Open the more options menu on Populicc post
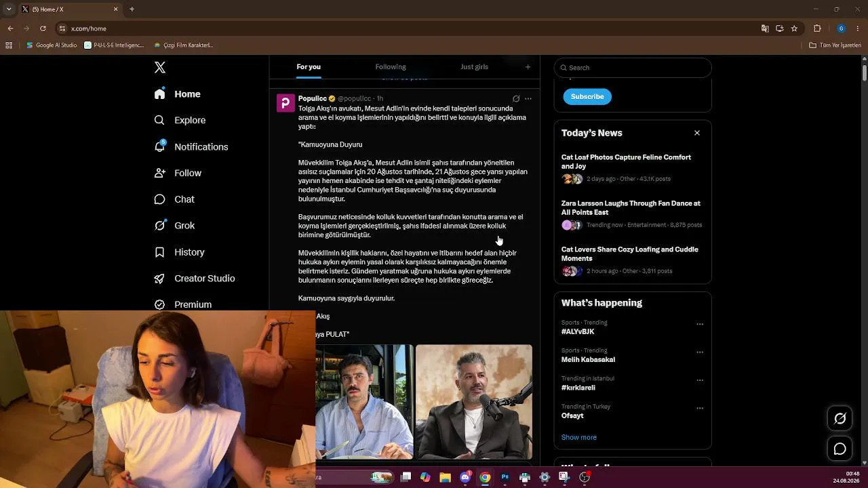This screenshot has width=868, height=488. (528, 99)
